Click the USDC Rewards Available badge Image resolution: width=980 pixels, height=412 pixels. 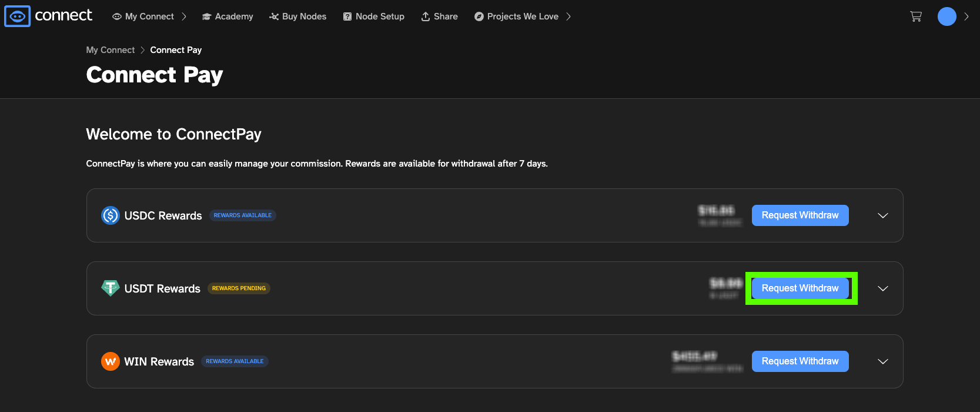coord(243,215)
